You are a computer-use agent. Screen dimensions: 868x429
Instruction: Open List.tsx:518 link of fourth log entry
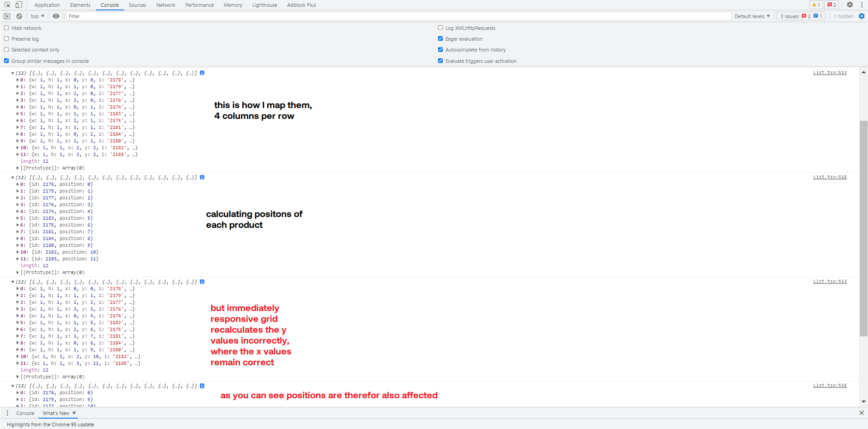click(830, 385)
